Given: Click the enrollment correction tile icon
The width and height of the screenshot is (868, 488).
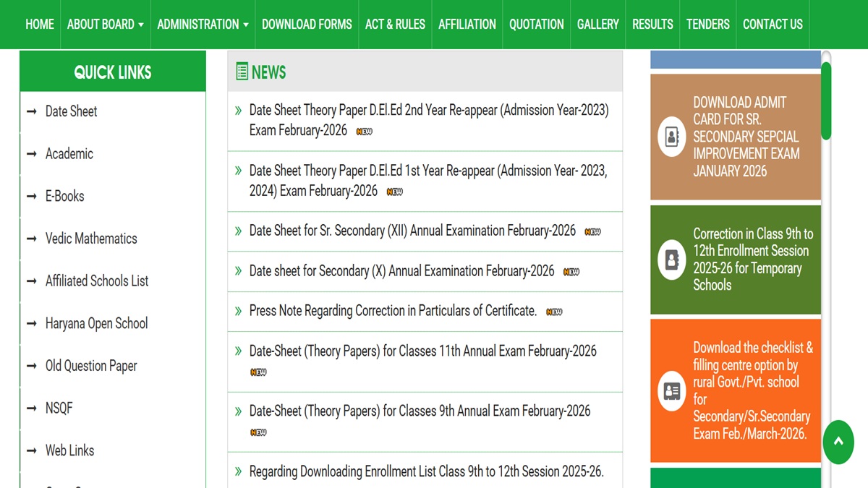Looking at the screenshot, I should [x=671, y=260].
